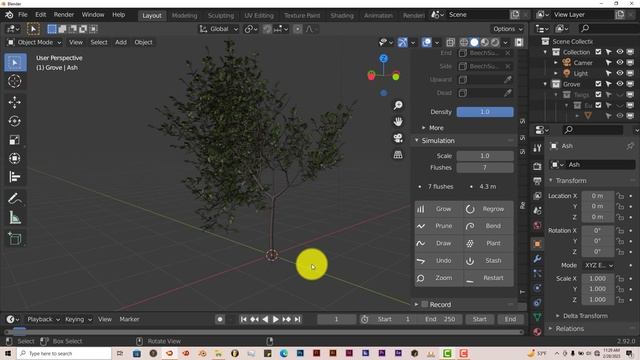Switch to rendered viewport shading
This screenshot has height=360, width=640.
point(495,42)
